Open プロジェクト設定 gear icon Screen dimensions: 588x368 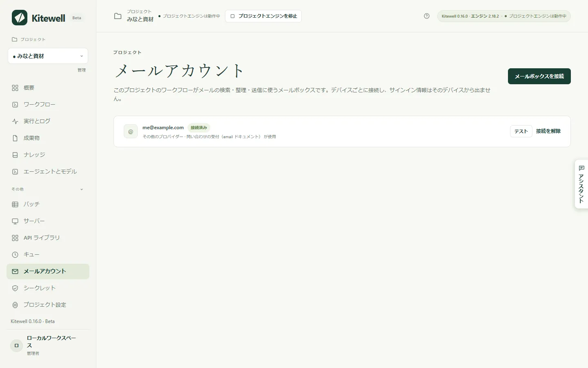click(x=15, y=305)
